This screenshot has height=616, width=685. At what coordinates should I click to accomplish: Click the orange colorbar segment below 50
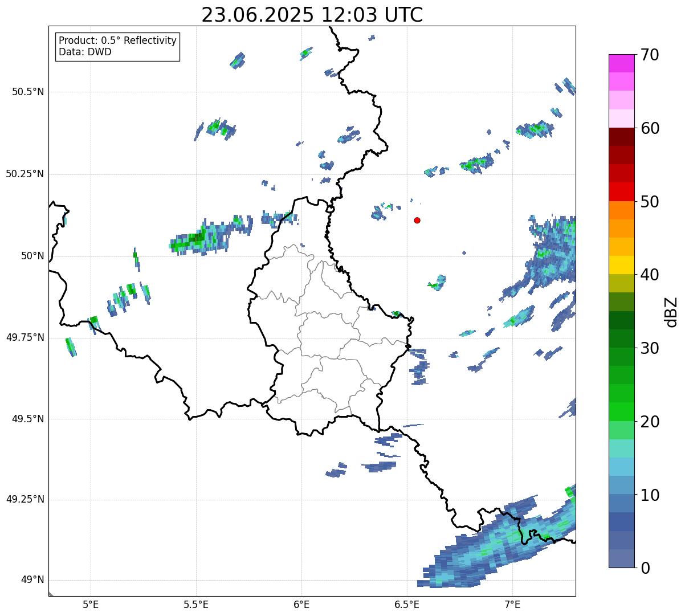pos(622,210)
